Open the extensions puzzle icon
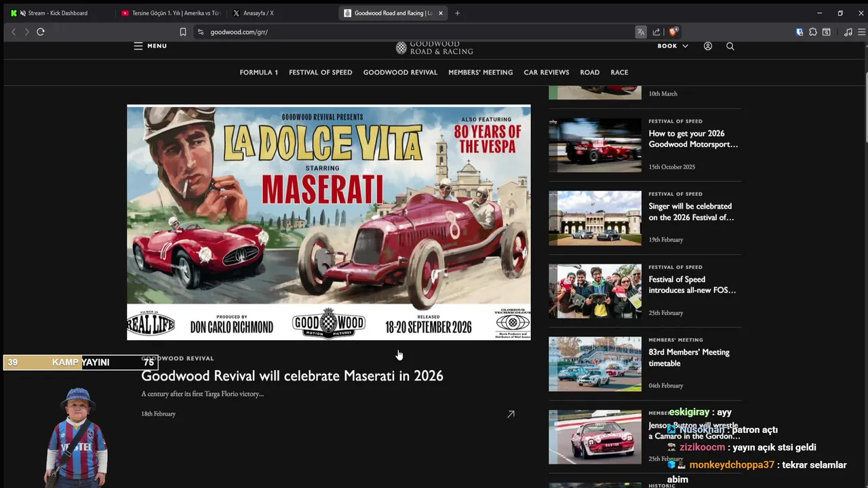 tap(813, 32)
